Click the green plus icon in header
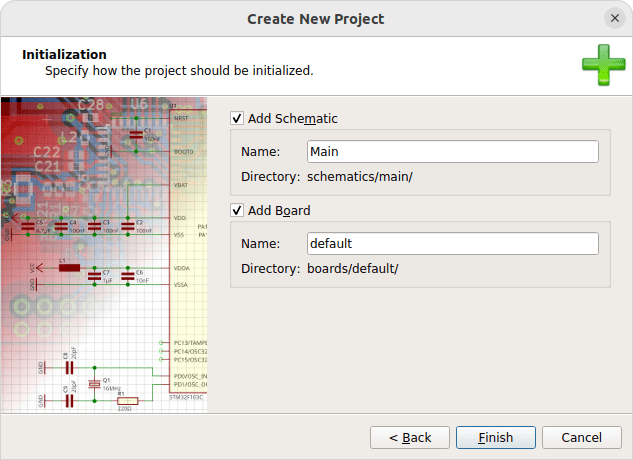Image resolution: width=633 pixels, height=460 pixels. click(604, 65)
